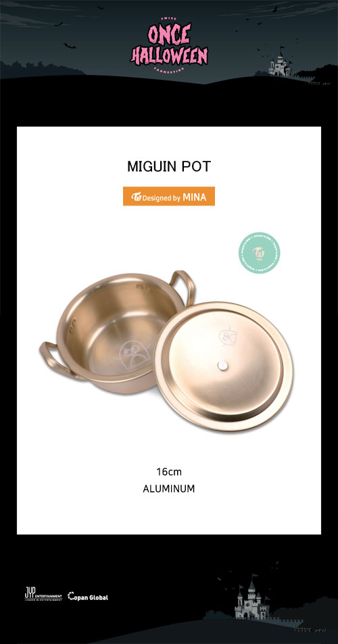Click the castle silhouette in top header
This screenshot has height=644, width=338.
coord(279,63)
